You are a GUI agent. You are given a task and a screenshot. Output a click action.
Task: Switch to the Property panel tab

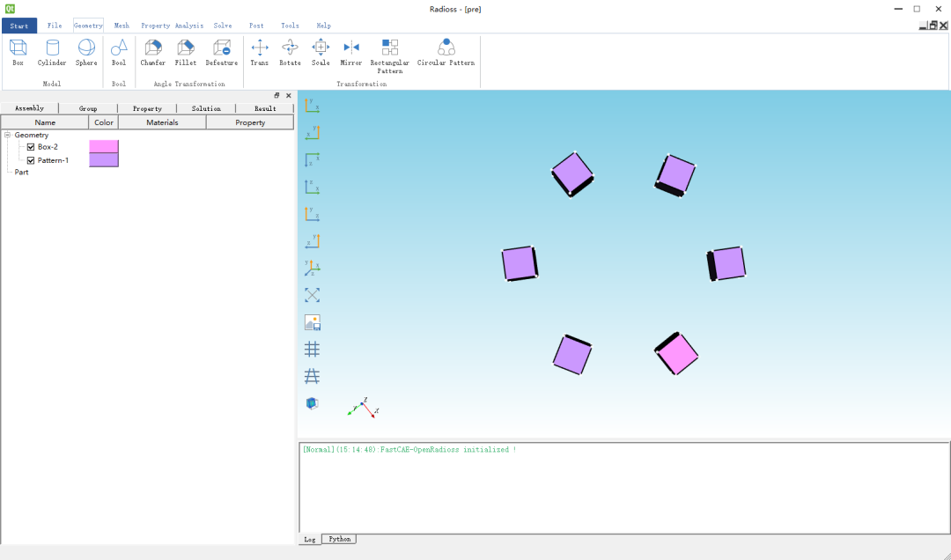pyautogui.click(x=147, y=108)
